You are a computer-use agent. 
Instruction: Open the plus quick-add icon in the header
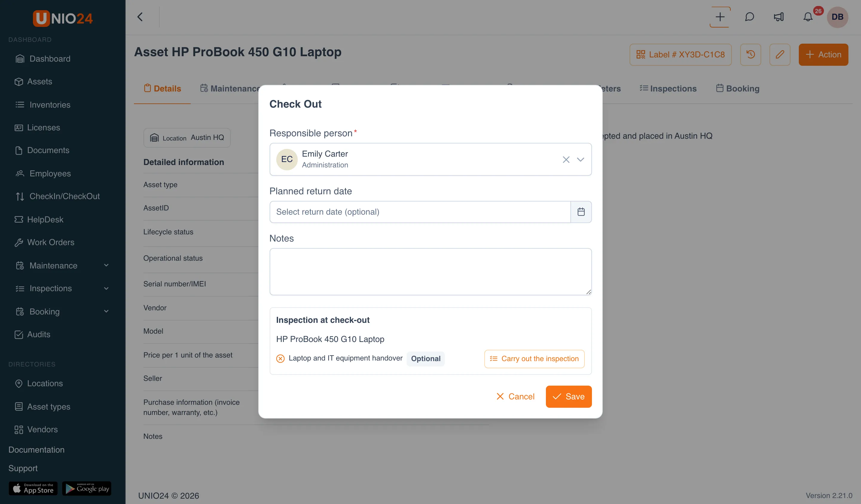pyautogui.click(x=720, y=17)
